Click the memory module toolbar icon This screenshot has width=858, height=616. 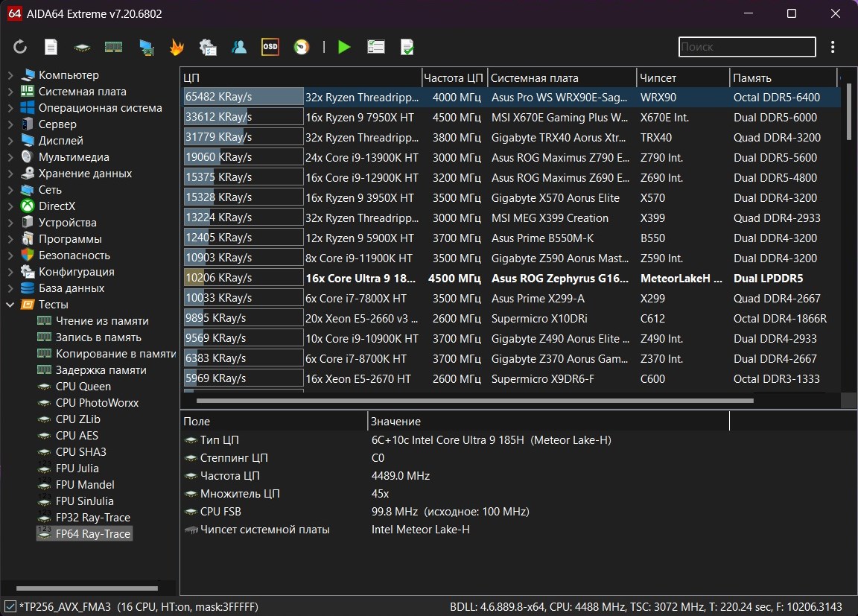click(x=113, y=47)
